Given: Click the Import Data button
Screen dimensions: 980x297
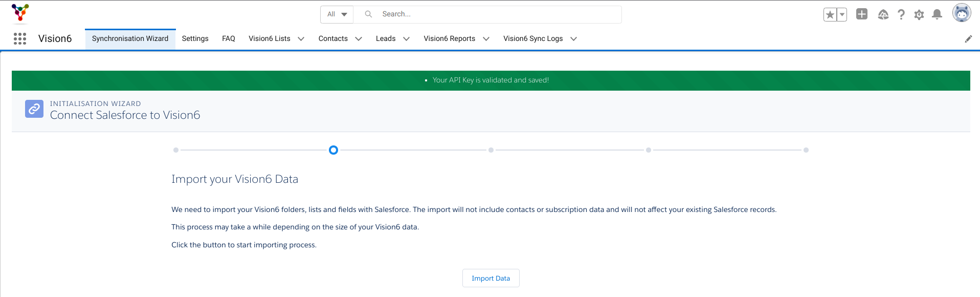Looking at the screenshot, I should (x=491, y=278).
